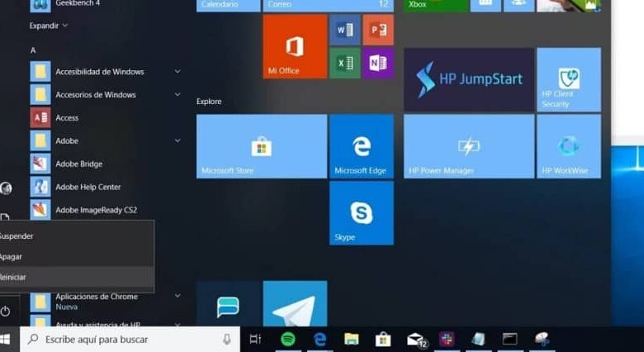Screen dimensions: 644x352
Task: Open the HP JumpStart tile
Action: pyautogui.click(x=469, y=79)
